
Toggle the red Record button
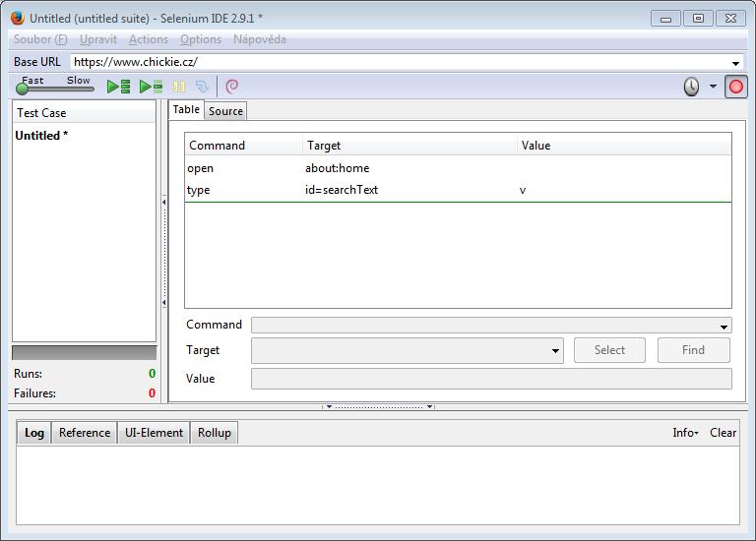[x=736, y=87]
